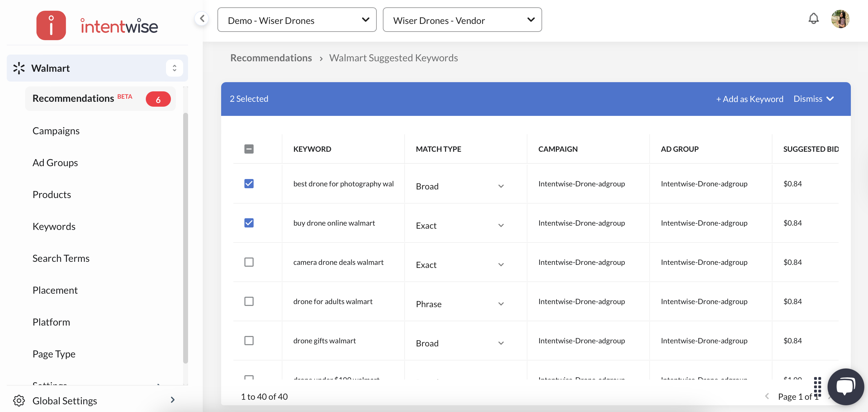This screenshot has width=868, height=412.
Task: Check drone gifts walmart row
Action: point(249,341)
